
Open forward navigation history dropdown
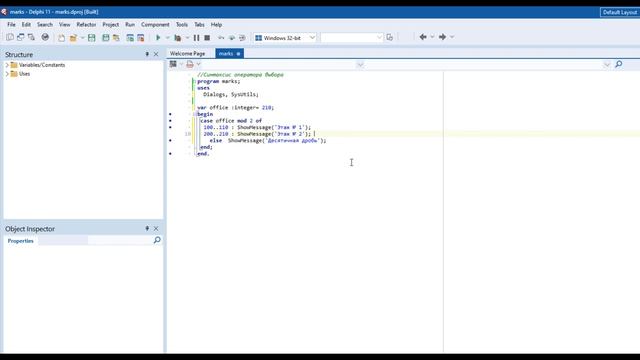[452, 37]
